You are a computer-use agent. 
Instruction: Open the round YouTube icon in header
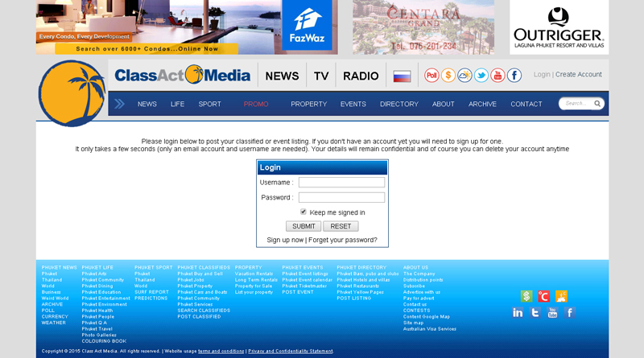(497, 76)
